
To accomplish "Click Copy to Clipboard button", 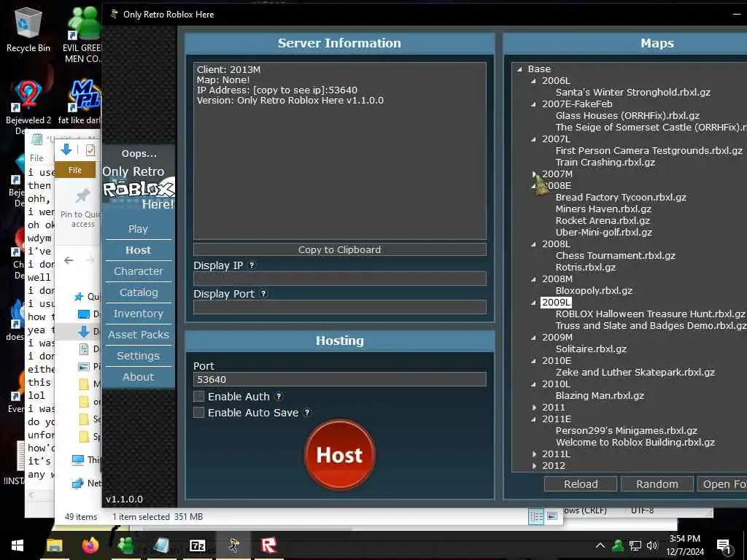I will [340, 249].
